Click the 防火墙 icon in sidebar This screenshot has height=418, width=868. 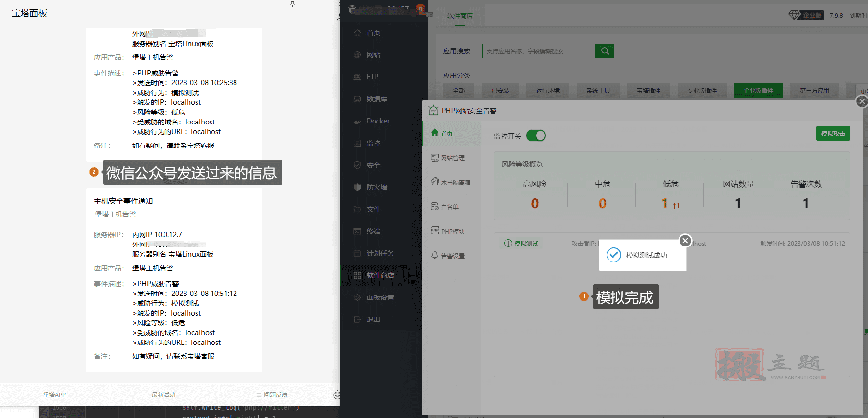pyautogui.click(x=357, y=187)
